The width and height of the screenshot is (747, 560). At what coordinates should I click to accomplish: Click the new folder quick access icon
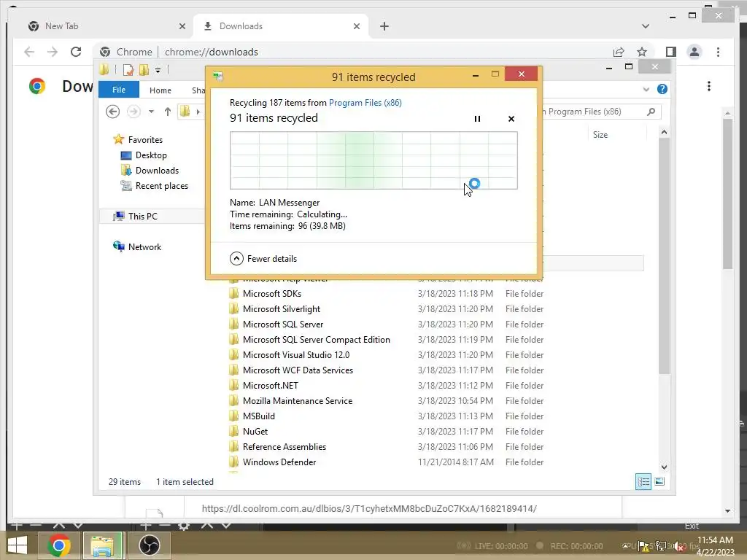[x=144, y=70]
